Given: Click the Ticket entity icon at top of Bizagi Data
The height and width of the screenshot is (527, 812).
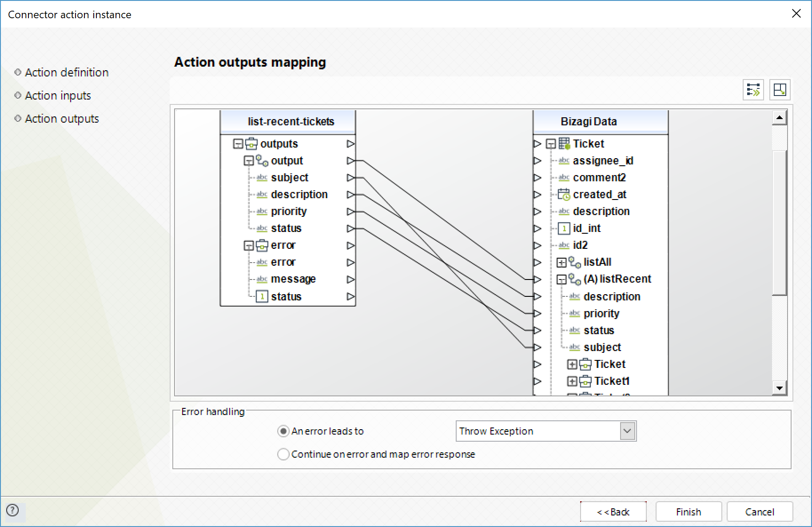Looking at the screenshot, I should [564, 144].
